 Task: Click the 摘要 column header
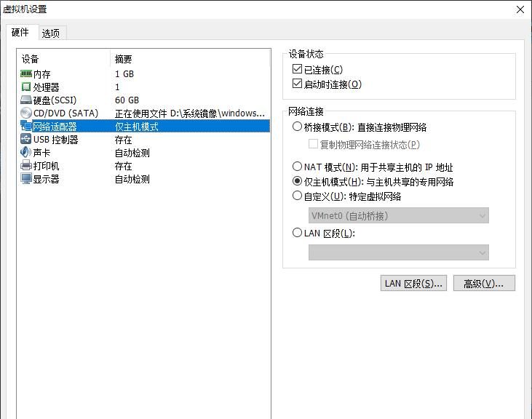(124, 59)
